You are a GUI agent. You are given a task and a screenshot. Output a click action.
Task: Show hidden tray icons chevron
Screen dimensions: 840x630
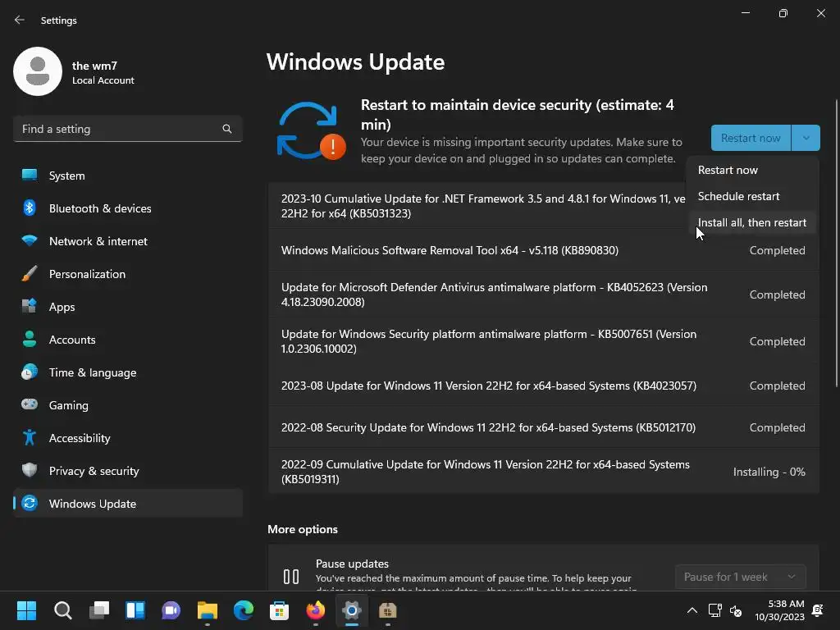click(692, 610)
